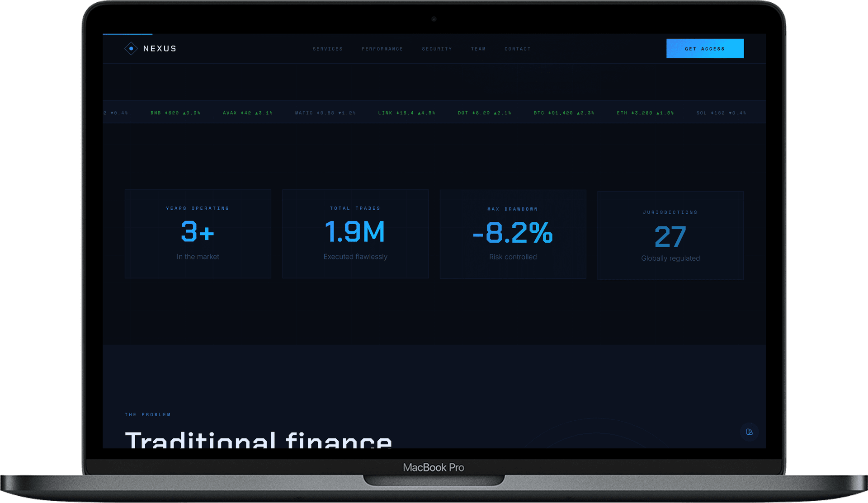868x503 pixels.
Task: Navigate to the Team section
Action: (x=478, y=49)
